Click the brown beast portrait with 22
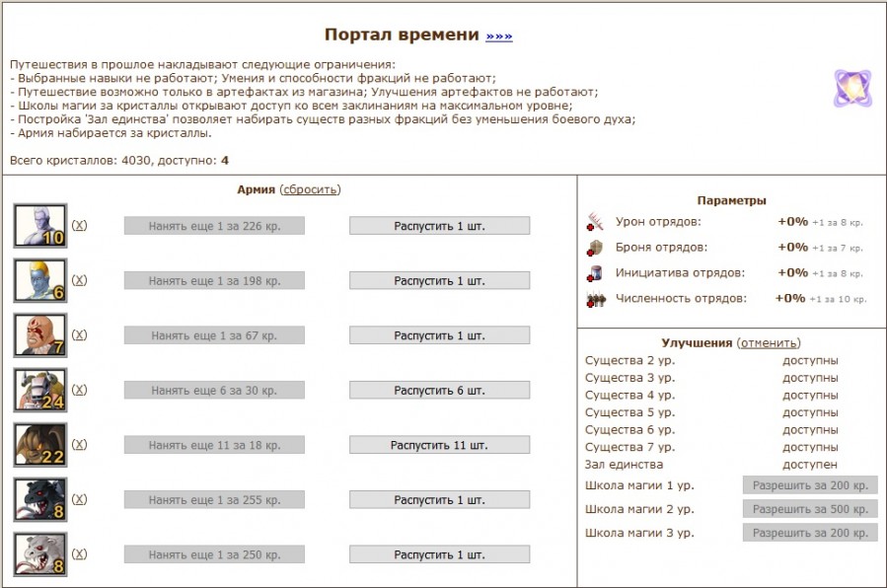The image size is (887, 588). click(40, 445)
